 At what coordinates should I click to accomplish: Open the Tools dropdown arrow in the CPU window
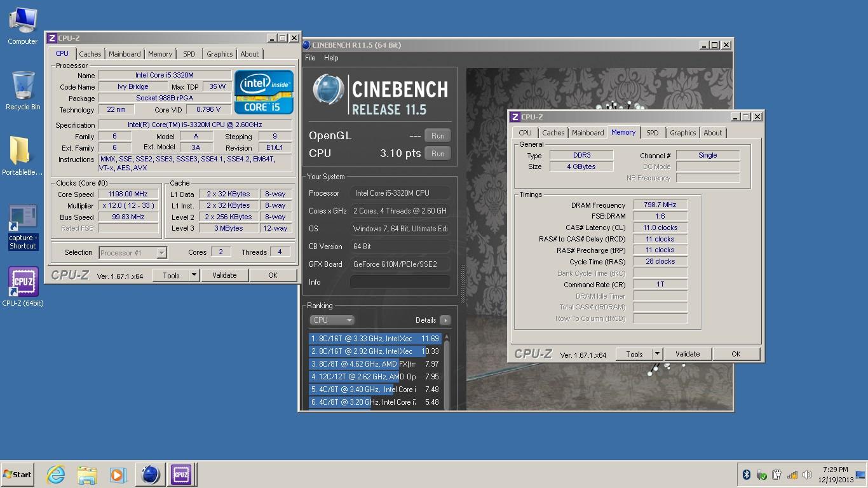[194, 276]
